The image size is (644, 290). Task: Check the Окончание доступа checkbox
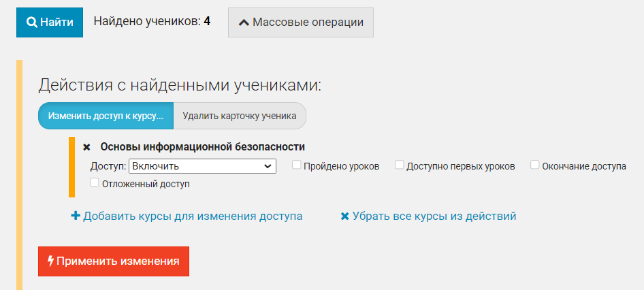(x=535, y=165)
